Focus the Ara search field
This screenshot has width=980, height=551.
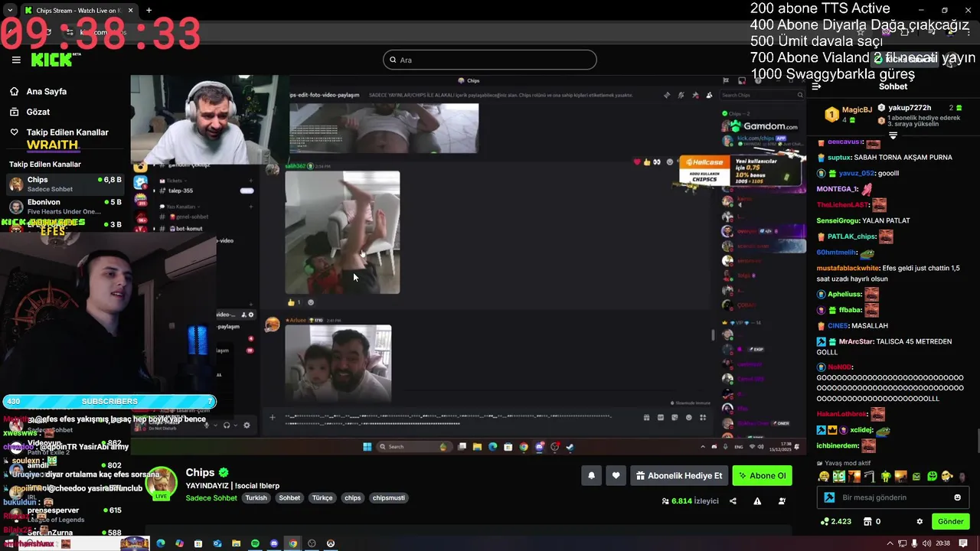tap(489, 60)
